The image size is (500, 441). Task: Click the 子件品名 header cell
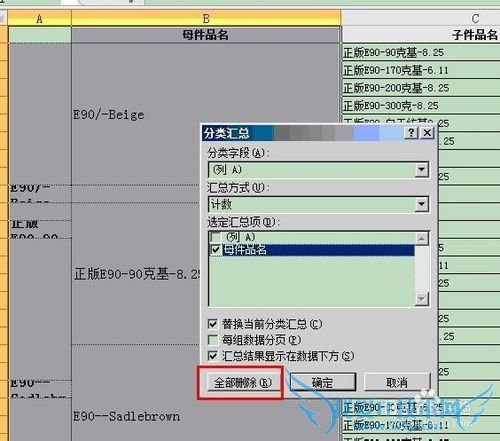point(421,35)
